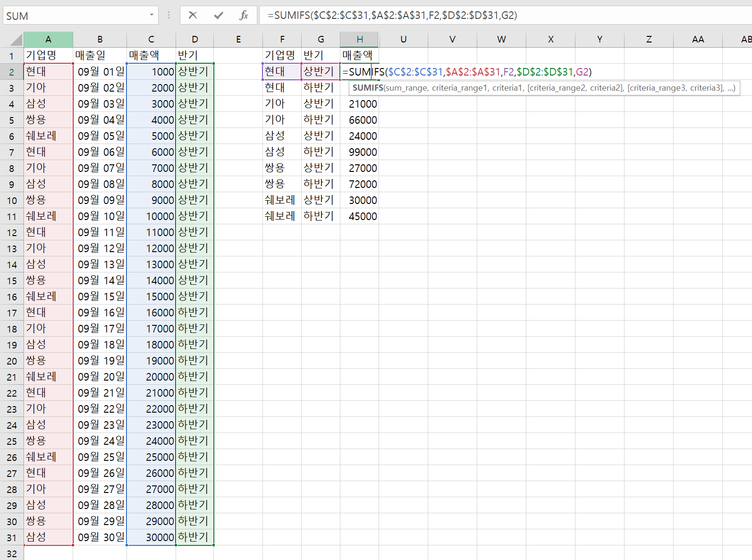This screenshot has width=752, height=560.
Task: Click [criteria_range2, criteria2] argument in tooltip
Action: (x=575, y=88)
